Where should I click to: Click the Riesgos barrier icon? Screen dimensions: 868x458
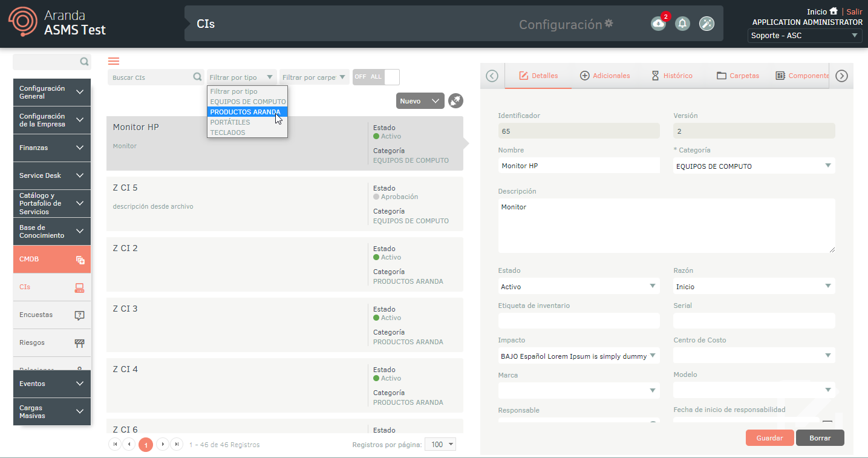pyautogui.click(x=79, y=343)
